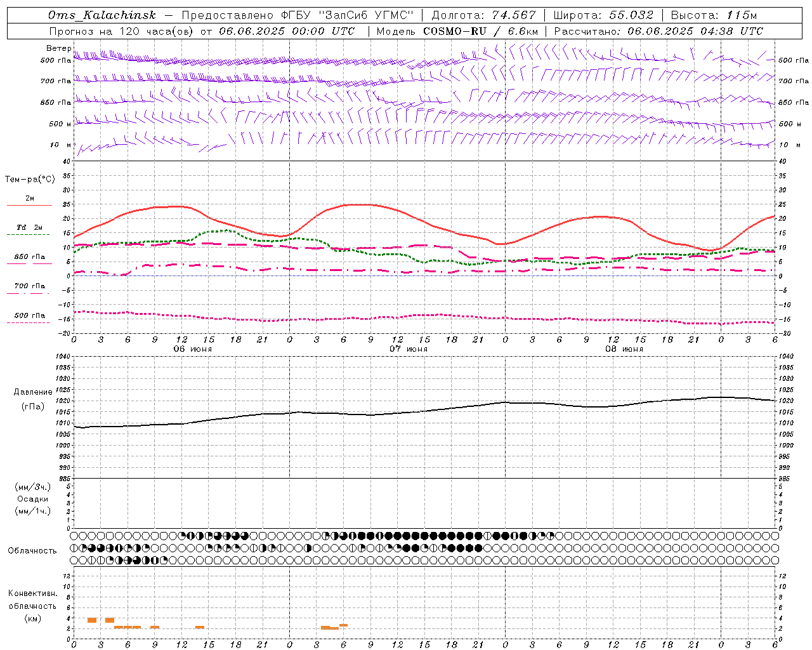Image resolution: width=812 pixels, height=650 pixels.
Task: Click the Широта: 55.032 field
Action: coord(603,15)
